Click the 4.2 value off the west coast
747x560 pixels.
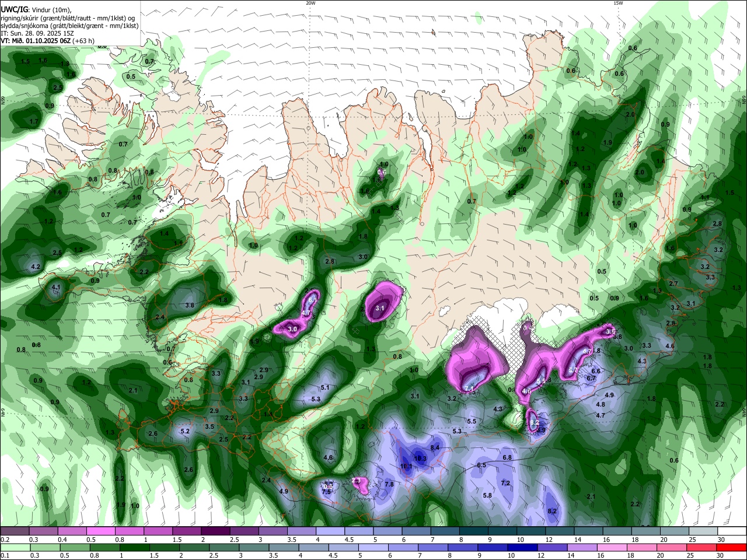[35, 267]
